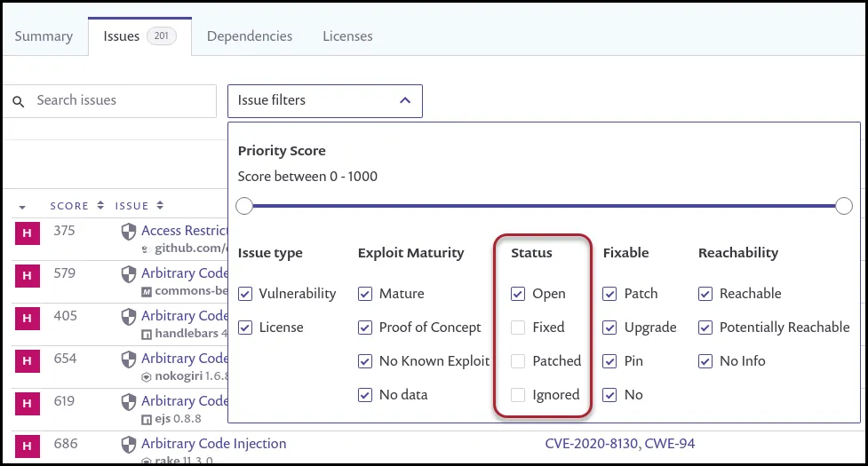Uncheck the Open status checkbox
This screenshot has width=868, height=466.
[x=518, y=294]
